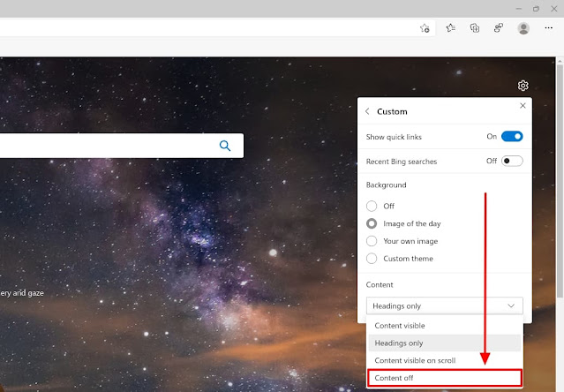The width and height of the screenshot is (564, 392).
Task: Select Background Off radio button
Action: coord(372,206)
